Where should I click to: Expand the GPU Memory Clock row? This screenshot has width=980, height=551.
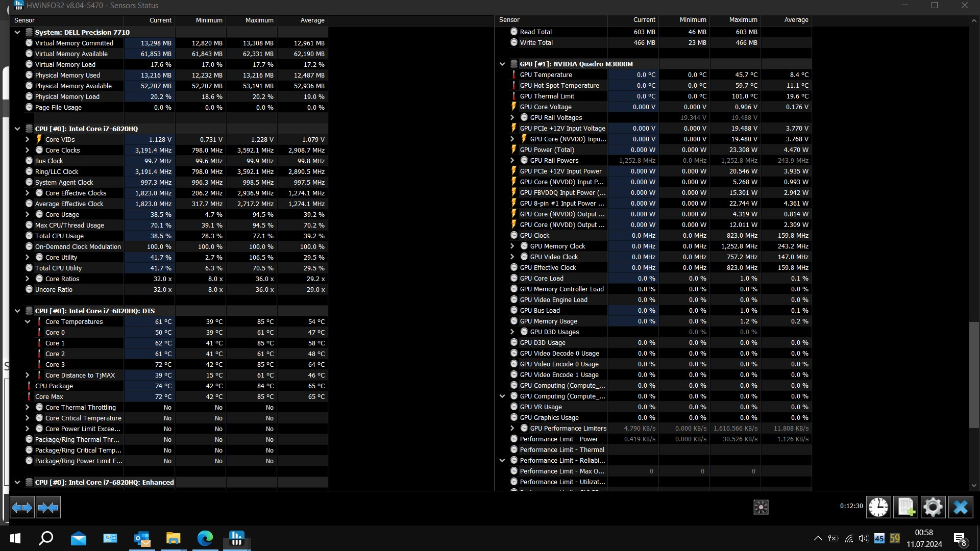coord(512,246)
